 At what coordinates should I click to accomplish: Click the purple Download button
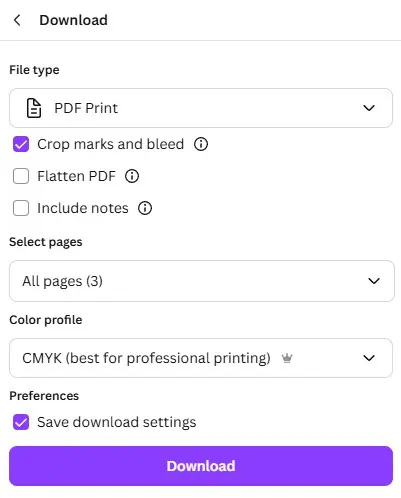click(201, 466)
